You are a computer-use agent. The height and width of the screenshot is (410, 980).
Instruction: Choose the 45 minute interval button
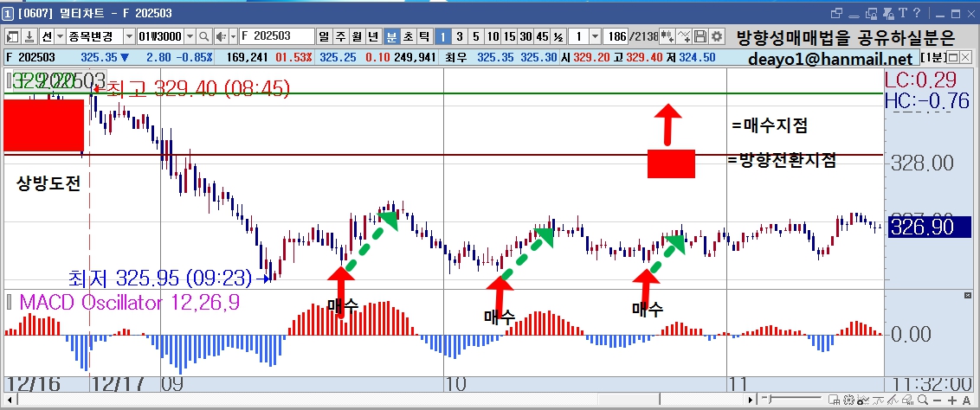point(542,36)
